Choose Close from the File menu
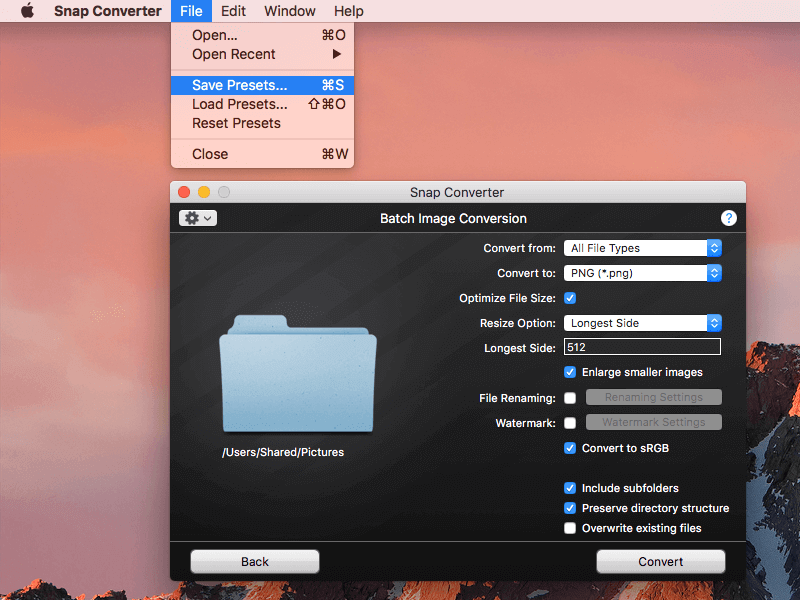The height and width of the screenshot is (600, 800). pos(262,154)
